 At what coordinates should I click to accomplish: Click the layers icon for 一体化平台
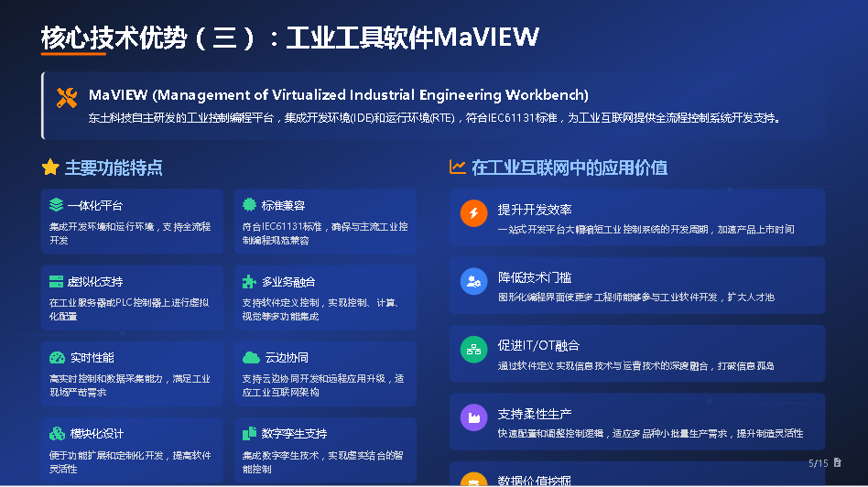[x=56, y=205]
